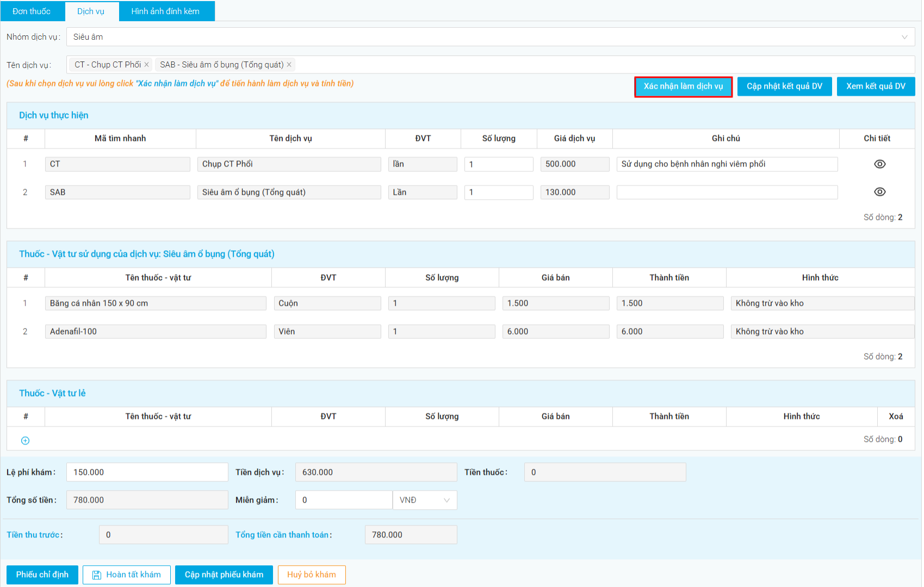
Task: Click Cập nhật phiếu khám button
Action: [x=224, y=575]
